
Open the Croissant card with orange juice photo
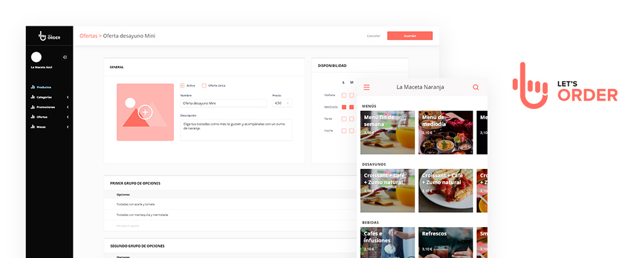point(388,190)
